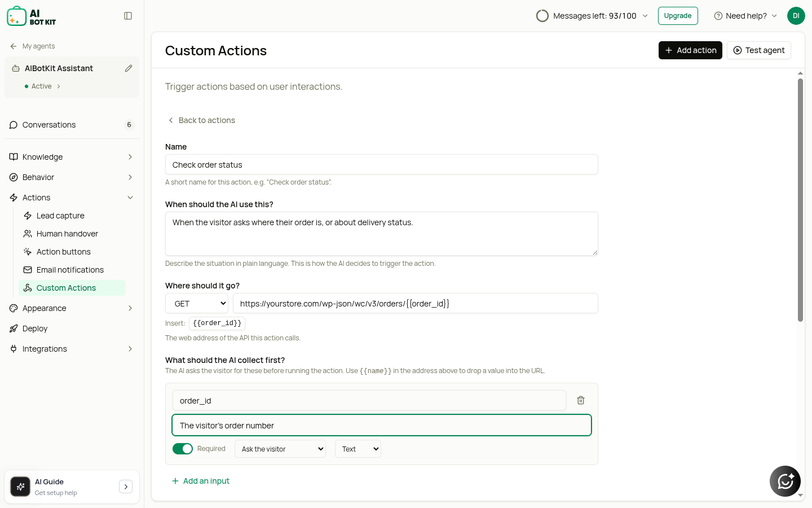Open the Deploy page
This screenshot has width=812, height=508.
tap(72, 329)
